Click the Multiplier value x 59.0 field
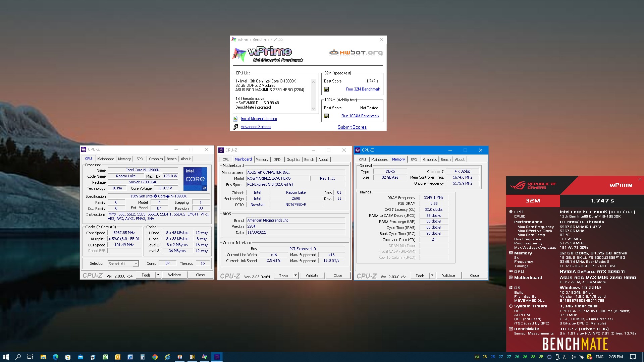Screen dimensions: 644x362 pos(124,239)
